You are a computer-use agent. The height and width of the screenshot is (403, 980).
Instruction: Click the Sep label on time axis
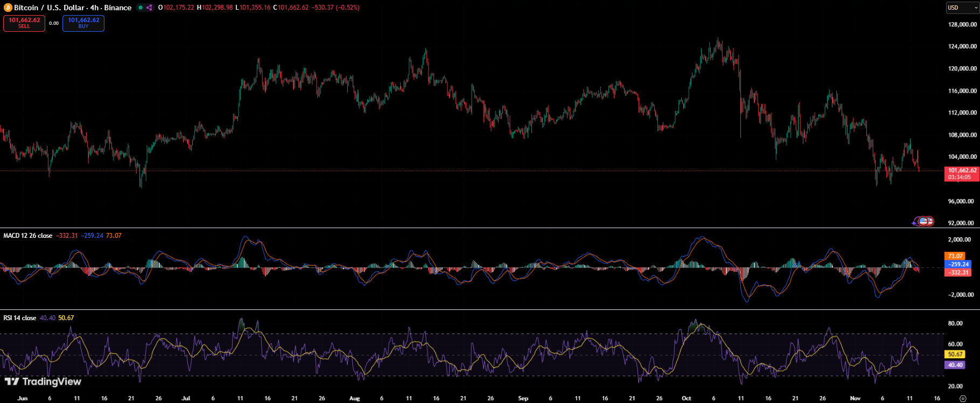click(x=523, y=398)
